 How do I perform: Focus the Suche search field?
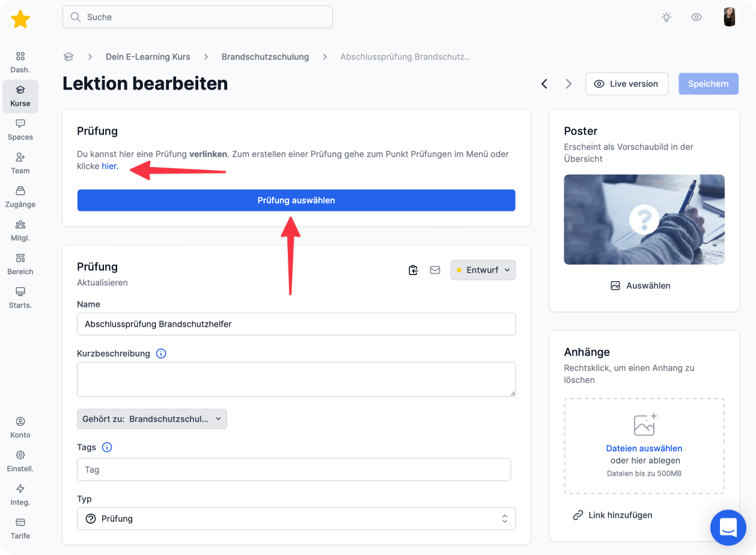198,17
